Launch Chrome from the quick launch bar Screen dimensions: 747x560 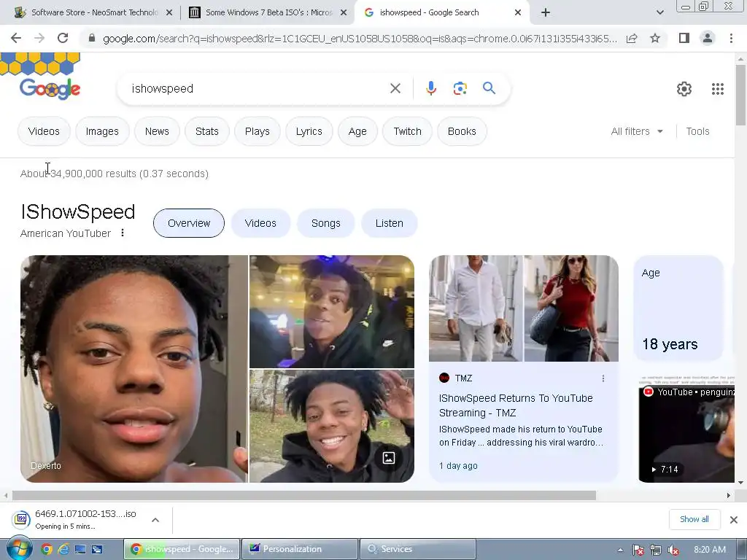coord(46,549)
